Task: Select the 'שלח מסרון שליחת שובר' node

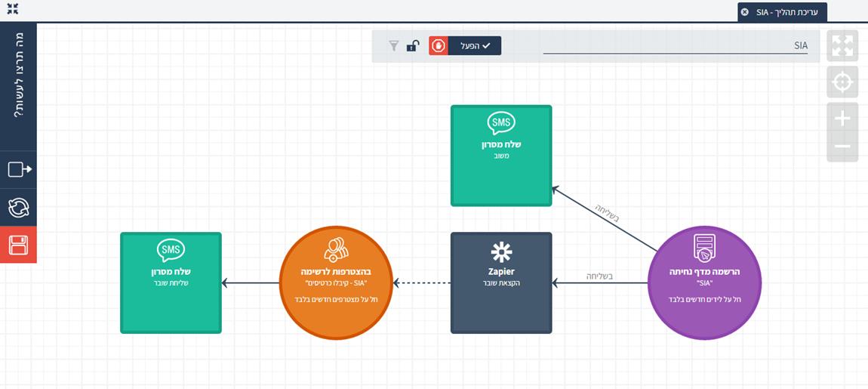Action: point(171,282)
